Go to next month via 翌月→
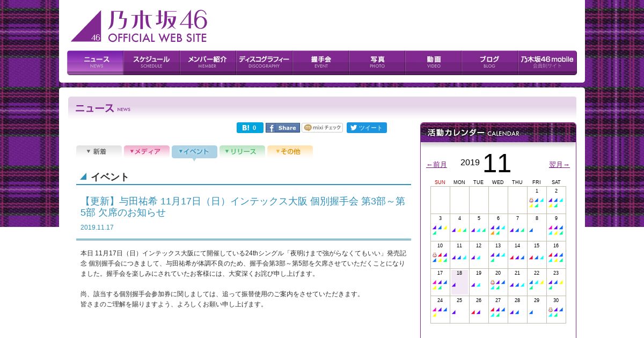The width and height of the screenshot is (644, 338). 559,165
